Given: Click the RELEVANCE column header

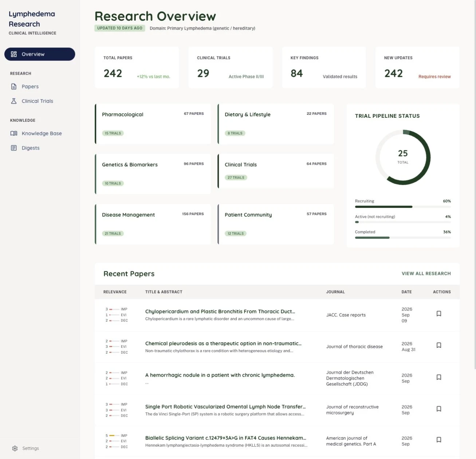Looking at the screenshot, I should (115, 292).
